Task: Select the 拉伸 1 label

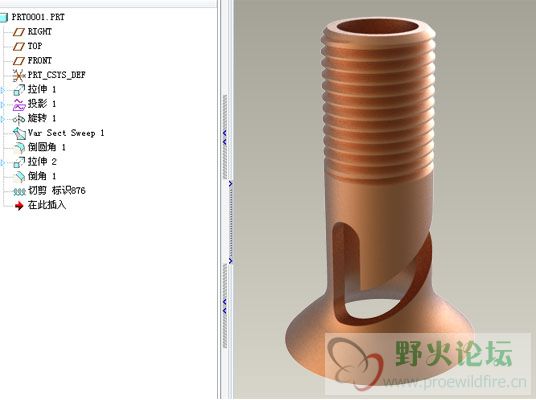Action: (42, 89)
